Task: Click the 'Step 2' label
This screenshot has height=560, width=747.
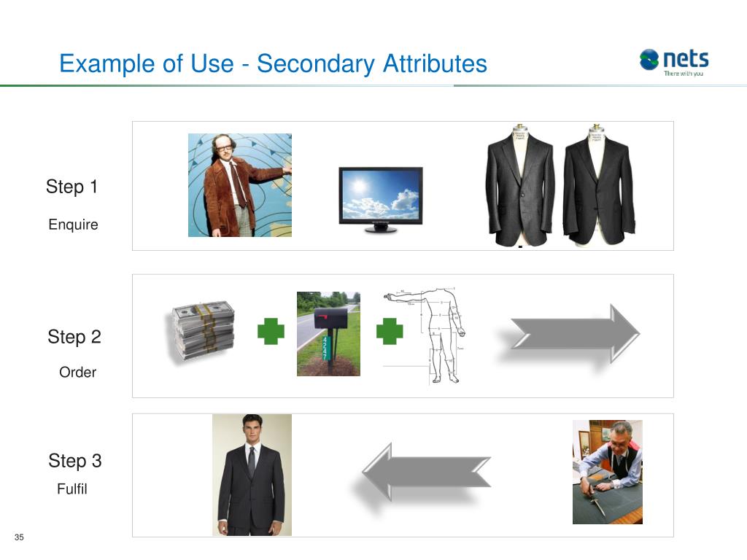Action: [x=74, y=337]
